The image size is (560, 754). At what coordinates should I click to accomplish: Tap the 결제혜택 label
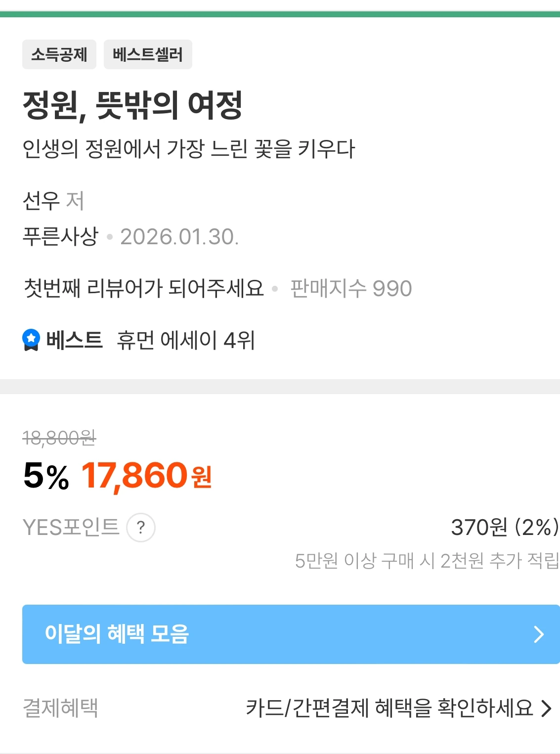(x=61, y=708)
